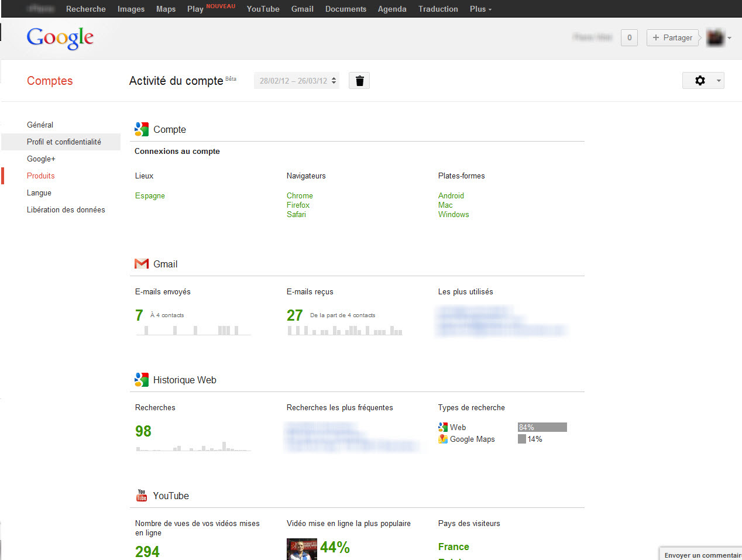The height and width of the screenshot is (560, 742).
Task: Click the Historique Web section icon
Action: (142, 380)
